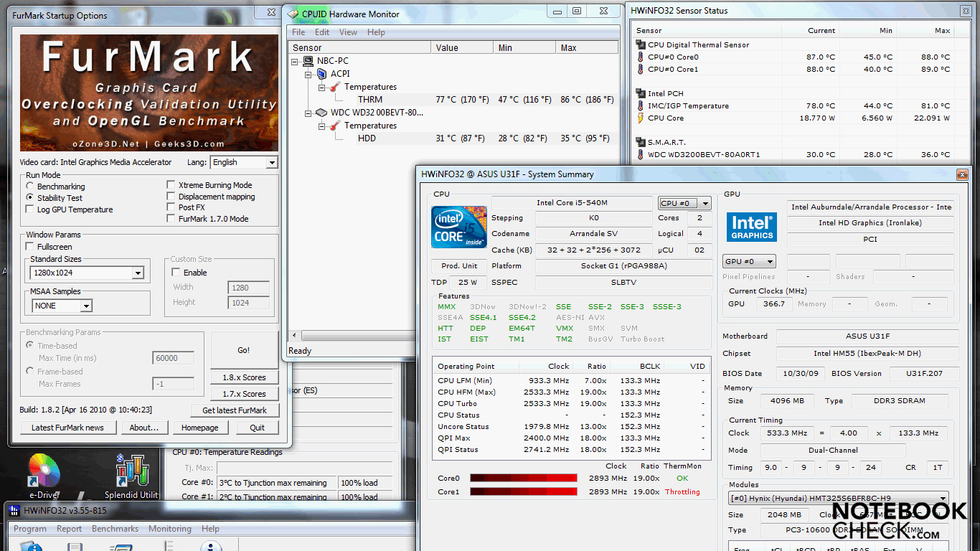Click the HWiNFO32 v3.55-815 title bar icon

click(x=15, y=510)
